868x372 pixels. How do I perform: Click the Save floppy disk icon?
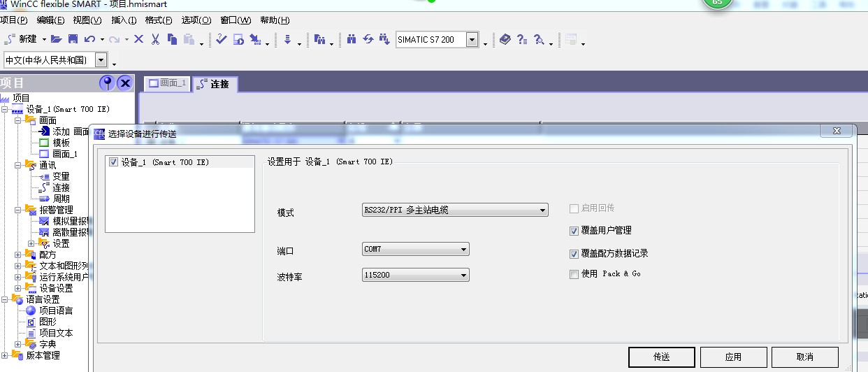pos(72,39)
